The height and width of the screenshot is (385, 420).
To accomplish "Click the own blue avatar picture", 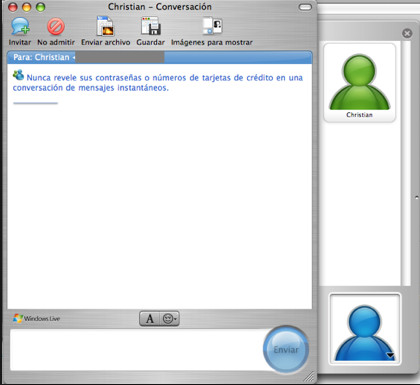I will (x=365, y=329).
